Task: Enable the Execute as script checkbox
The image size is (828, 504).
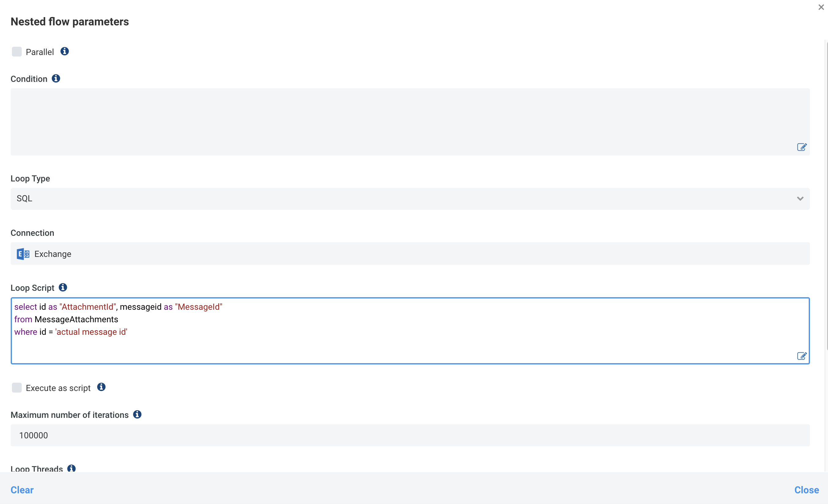Action: pyautogui.click(x=17, y=388)
